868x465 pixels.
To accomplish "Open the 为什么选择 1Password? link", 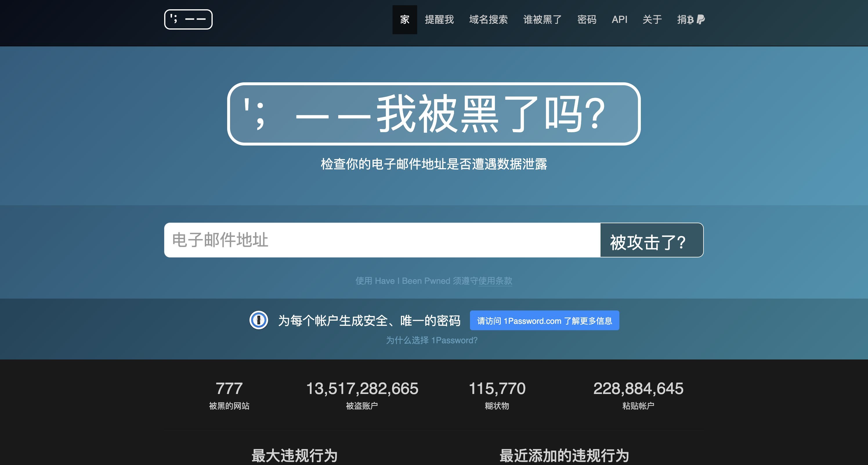I will point(432,340).
